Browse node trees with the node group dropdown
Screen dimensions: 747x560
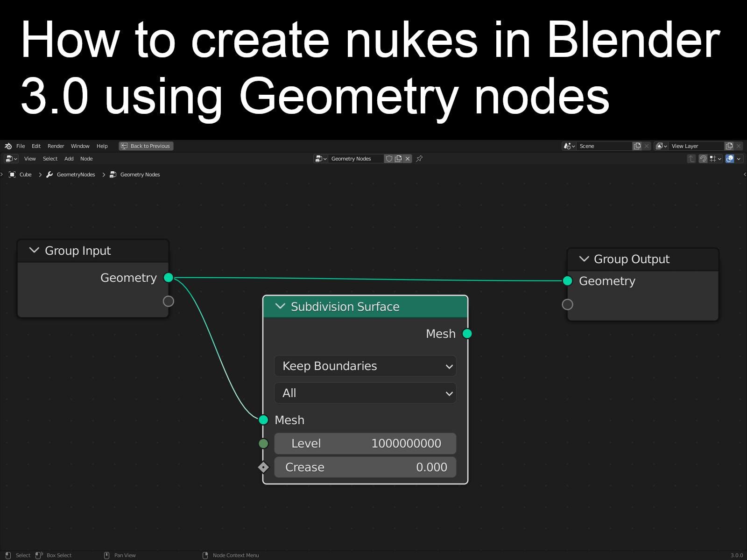tap(321, 159)
